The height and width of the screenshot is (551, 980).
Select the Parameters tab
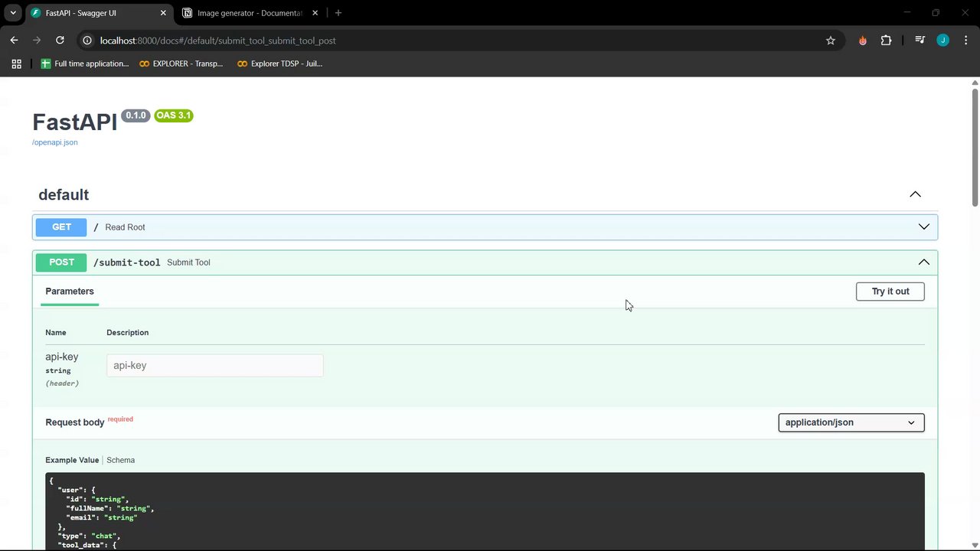tap(70, 292)
